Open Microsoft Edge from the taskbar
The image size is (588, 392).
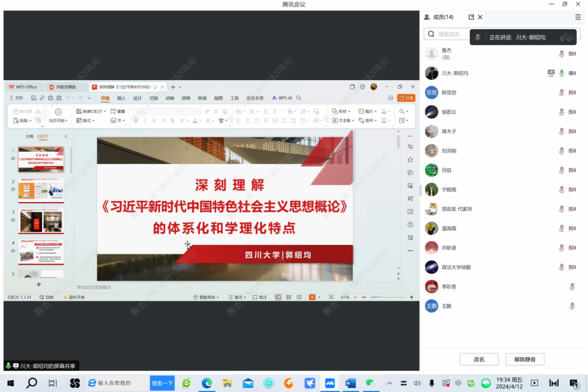(x=207, y=383)
